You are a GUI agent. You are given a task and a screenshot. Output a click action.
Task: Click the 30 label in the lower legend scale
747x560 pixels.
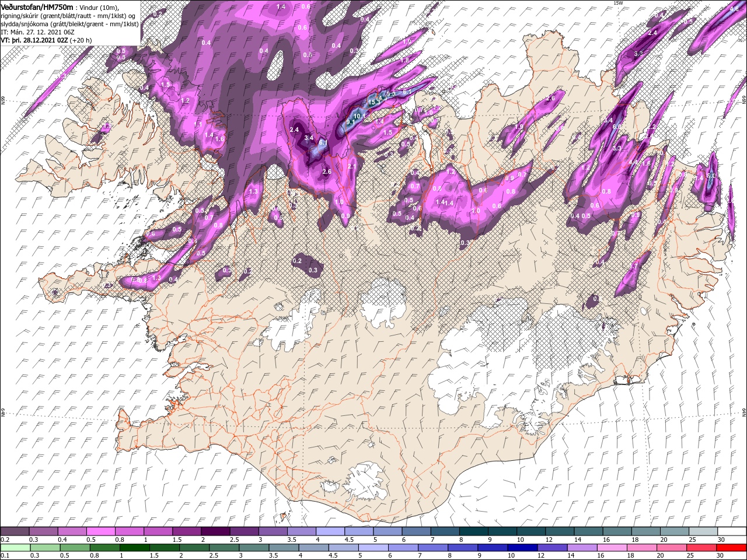(x=721, y=556)
